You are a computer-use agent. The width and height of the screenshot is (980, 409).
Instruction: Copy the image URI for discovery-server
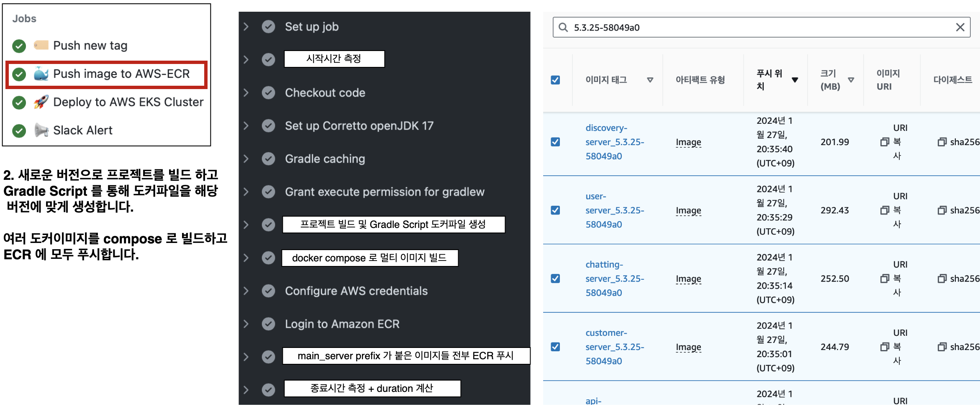[885, 142]
